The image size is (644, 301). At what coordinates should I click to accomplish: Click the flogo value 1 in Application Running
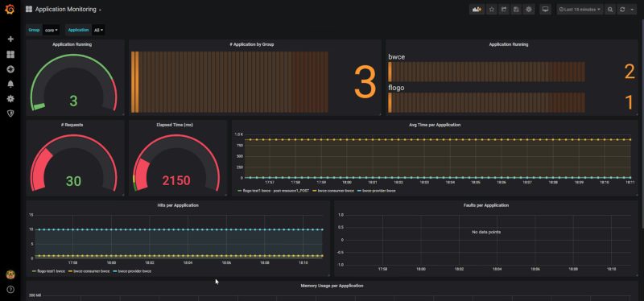pos(630,103)
